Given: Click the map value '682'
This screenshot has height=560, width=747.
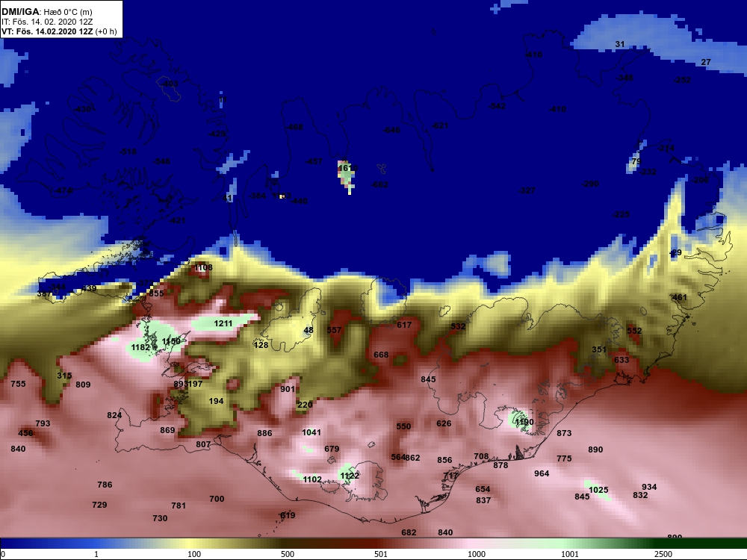Looking at the screenshot, I should click(409, 532).
